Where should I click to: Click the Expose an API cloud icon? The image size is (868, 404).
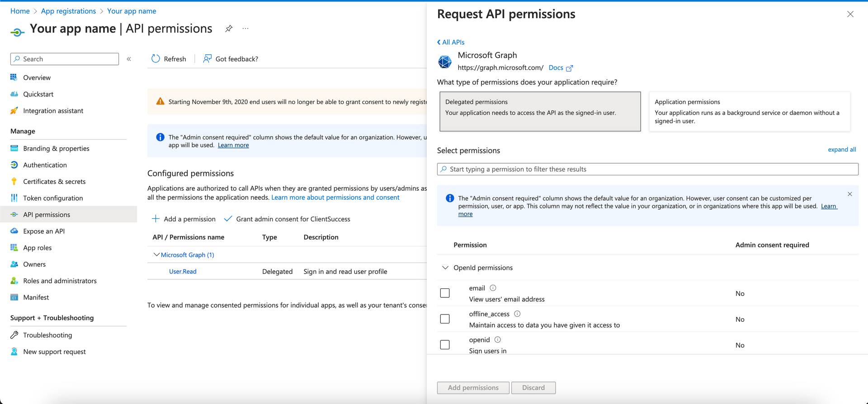pos(14,231)
